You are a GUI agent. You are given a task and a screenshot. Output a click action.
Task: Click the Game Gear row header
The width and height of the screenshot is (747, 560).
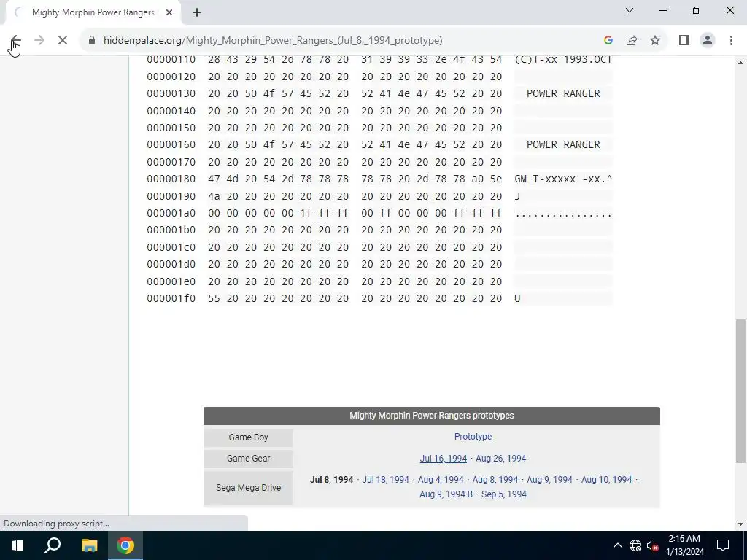pyautogui.click(x=248, y=459)
